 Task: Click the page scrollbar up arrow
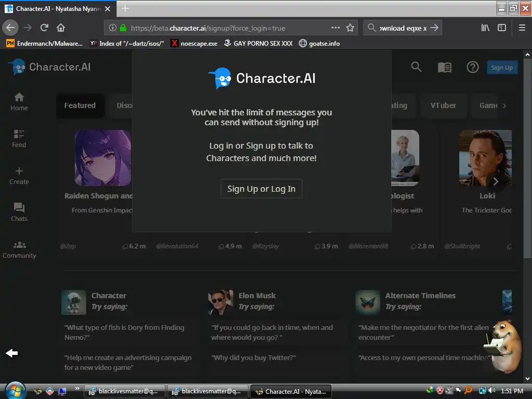point(527,54)
